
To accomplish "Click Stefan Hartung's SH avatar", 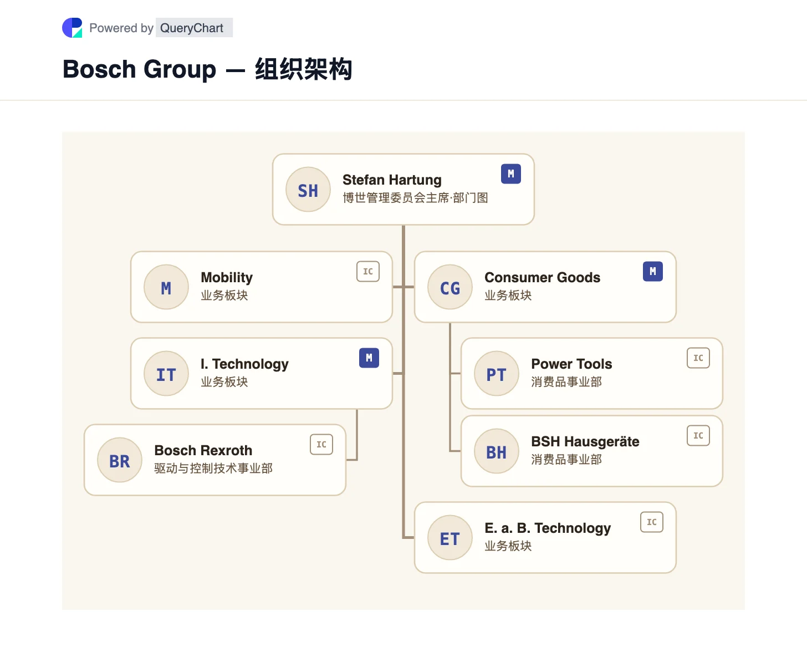I will [308, 190].
